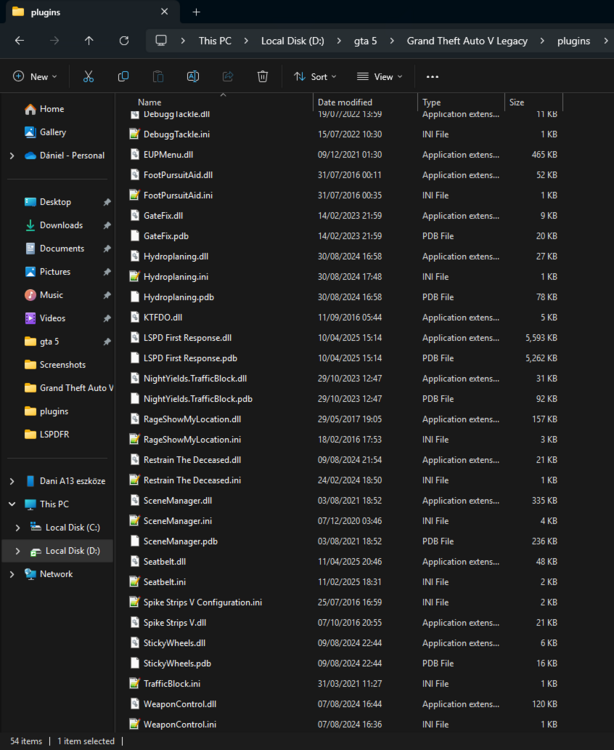Click chevron after This PC in breadcrumb
This screenshot has width=614, height=750.
[x=246, y=41]
